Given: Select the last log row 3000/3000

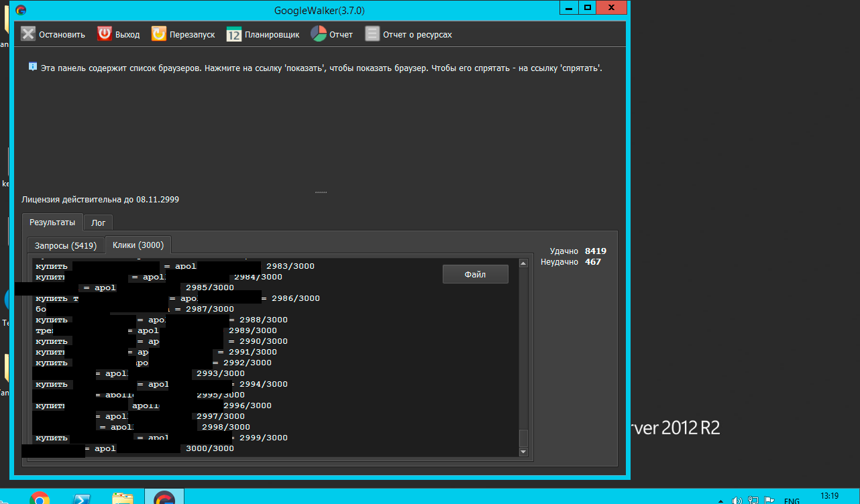Looking at the screenshot, I should pos(134,448).
